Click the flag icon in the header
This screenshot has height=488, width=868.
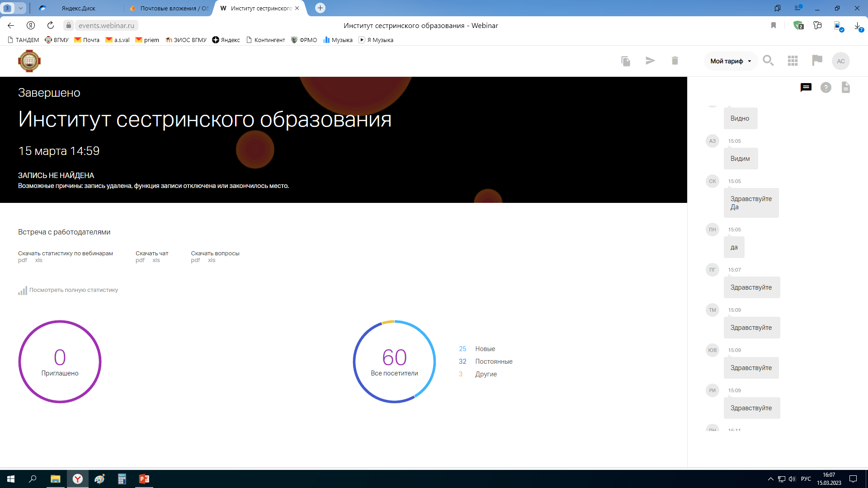(817, 60)
